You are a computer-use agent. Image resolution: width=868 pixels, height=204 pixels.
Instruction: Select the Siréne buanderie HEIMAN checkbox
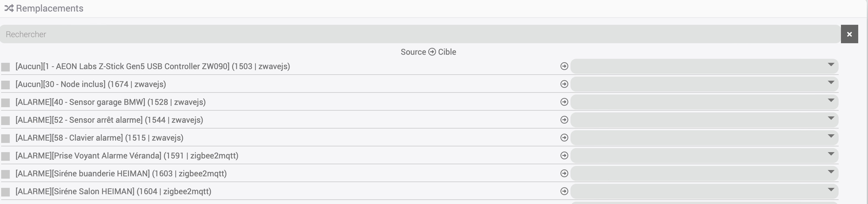(x=6, y=174)
